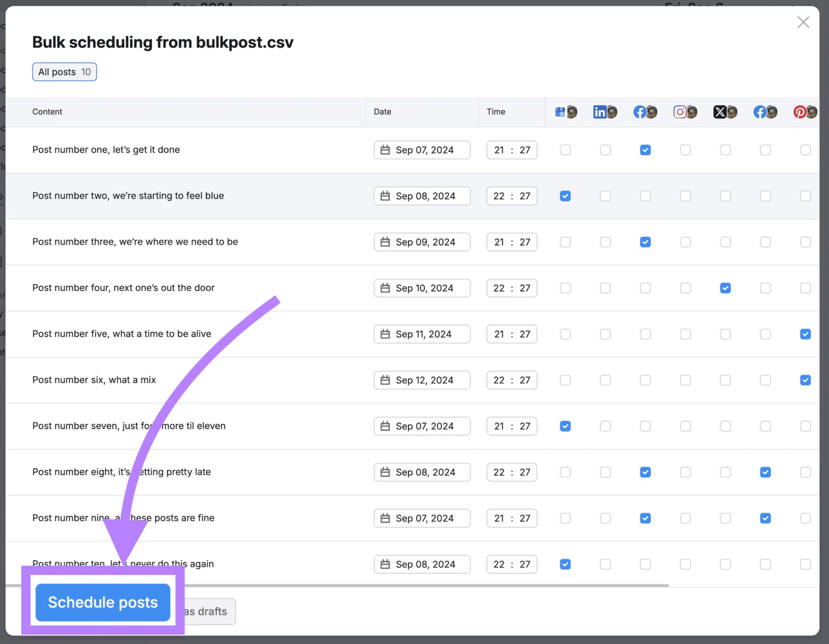Open calendar icon for post nine date
This screenshot has height=644, width=829.
385,519
